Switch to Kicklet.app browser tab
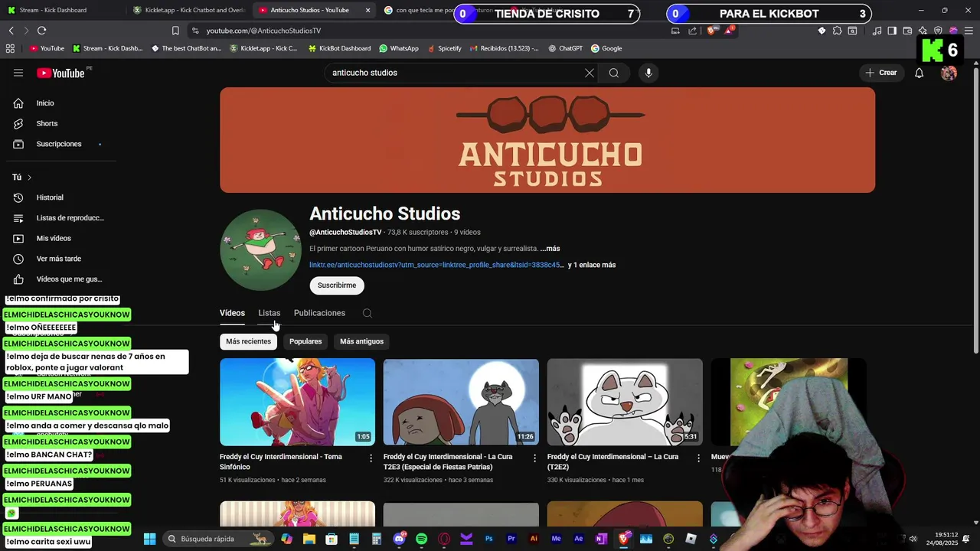Screen dimensions: 980x551 [188, 10]
